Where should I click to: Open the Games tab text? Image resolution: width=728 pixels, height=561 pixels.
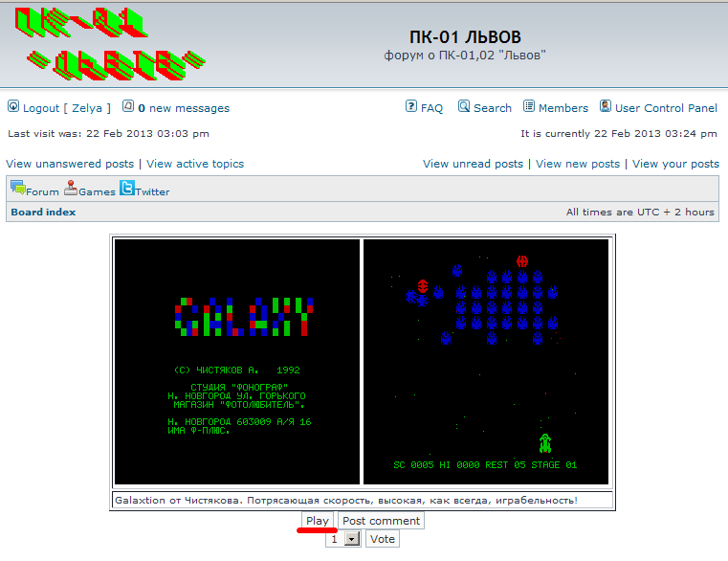coord(97,191)
